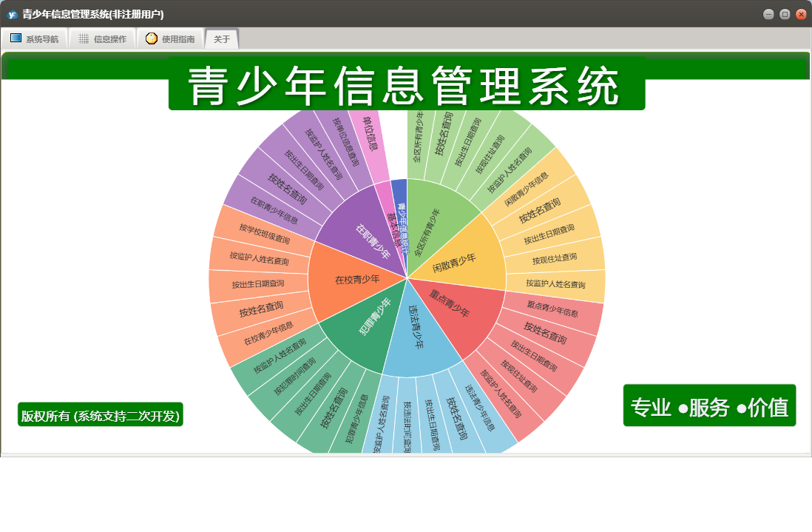Choose orange 按出生日期查询 under 在校青少年
Screen dimensions: 812x532
[x=258, y=284]
